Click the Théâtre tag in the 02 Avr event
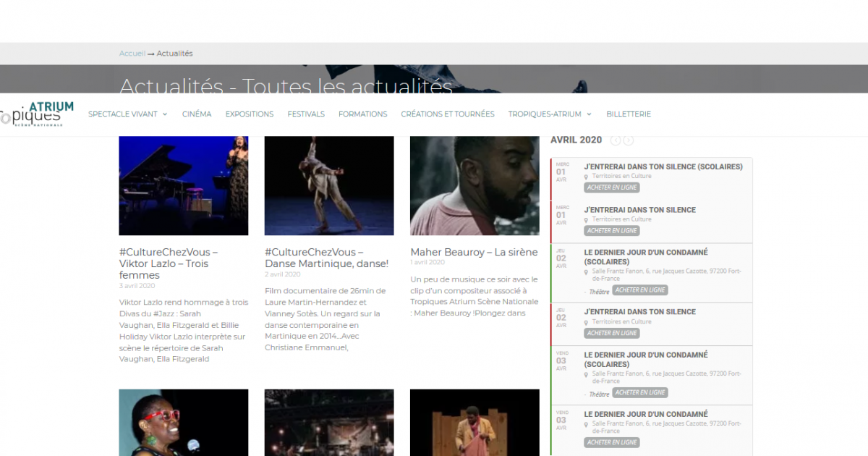The height and width of the screenshot is (456, 868). 599,291
